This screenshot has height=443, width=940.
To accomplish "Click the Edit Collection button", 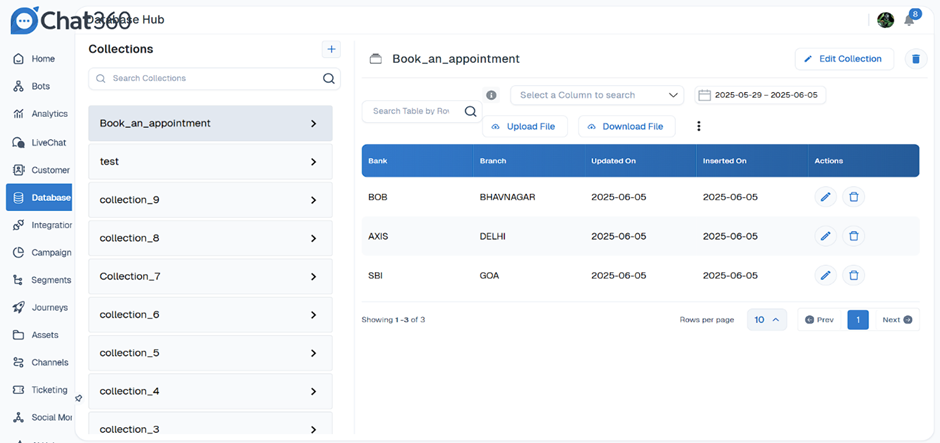I will pos(844,59).
